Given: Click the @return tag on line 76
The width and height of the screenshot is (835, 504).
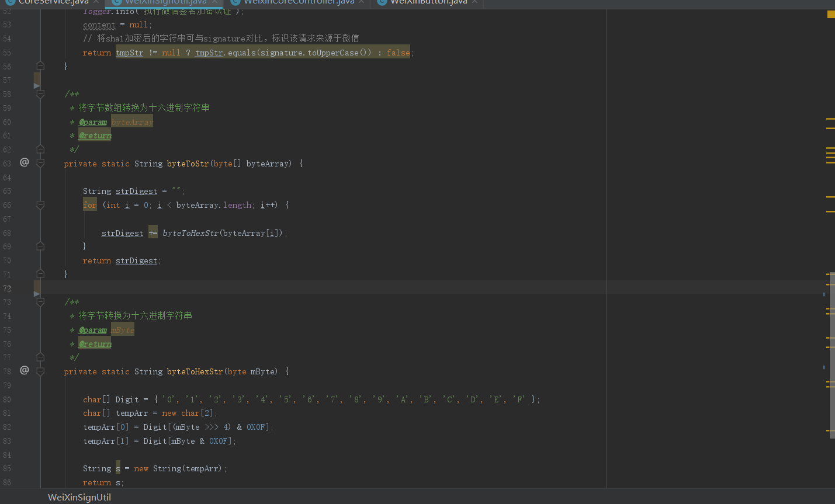Looking at the screenshot, I should (95, 344).
